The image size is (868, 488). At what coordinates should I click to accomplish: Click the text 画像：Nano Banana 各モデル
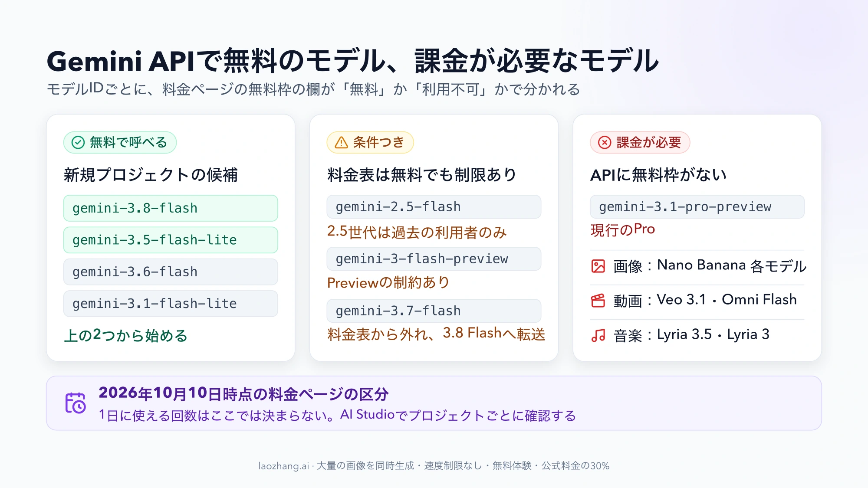(x=710, y=265)
